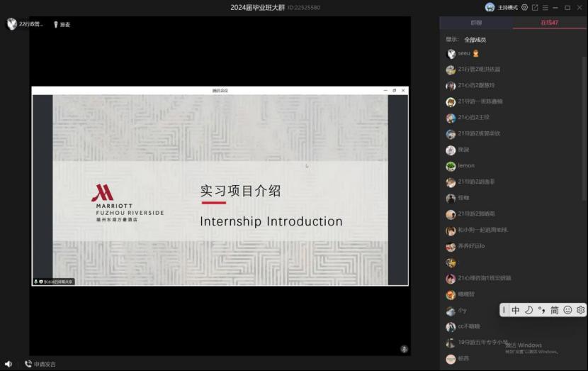Click the host avatar labeled 22行政管
Screen dimensions: 588x371
[12, 24]
